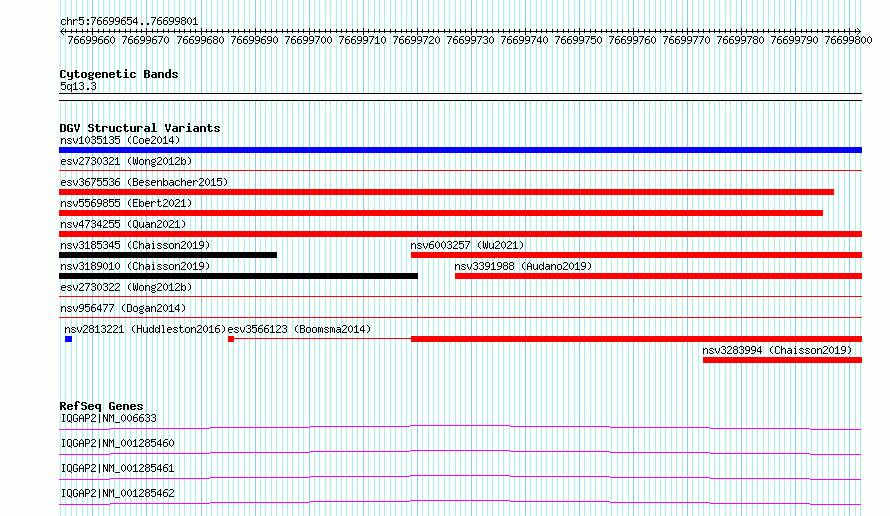Click the red bar under nsv4734255
The height and width of the screenshot is (516, 890).
pyautogui.click(x=460, y=234)
